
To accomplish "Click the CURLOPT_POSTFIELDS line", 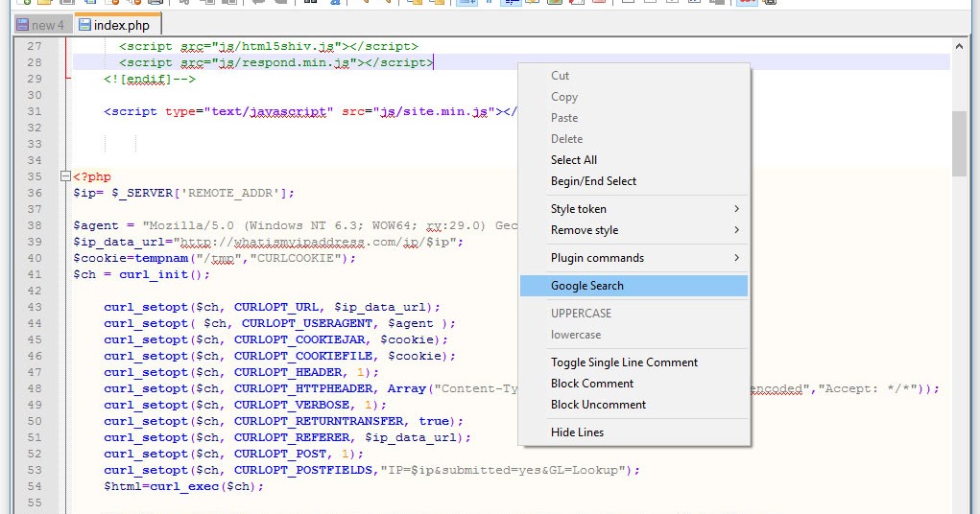I will (371, 470).
